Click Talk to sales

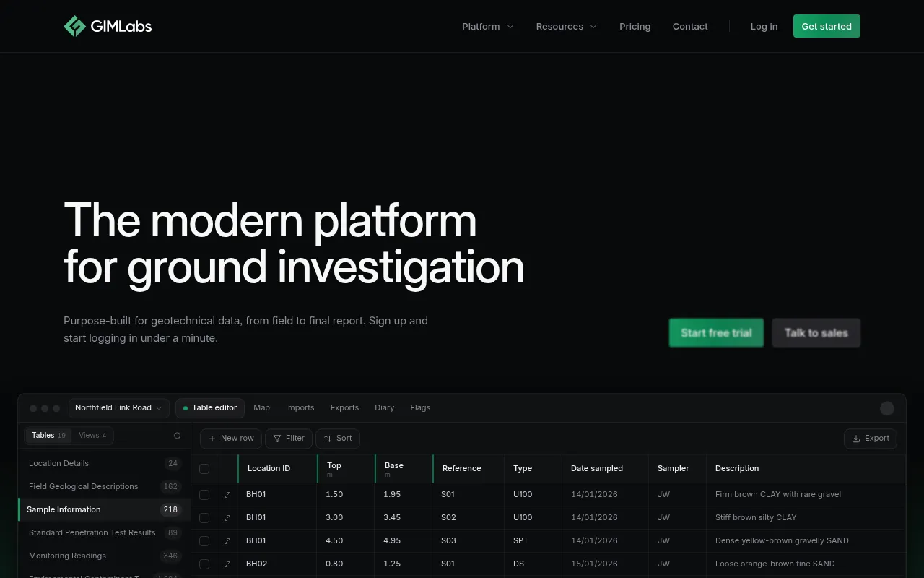coord(816,333)
